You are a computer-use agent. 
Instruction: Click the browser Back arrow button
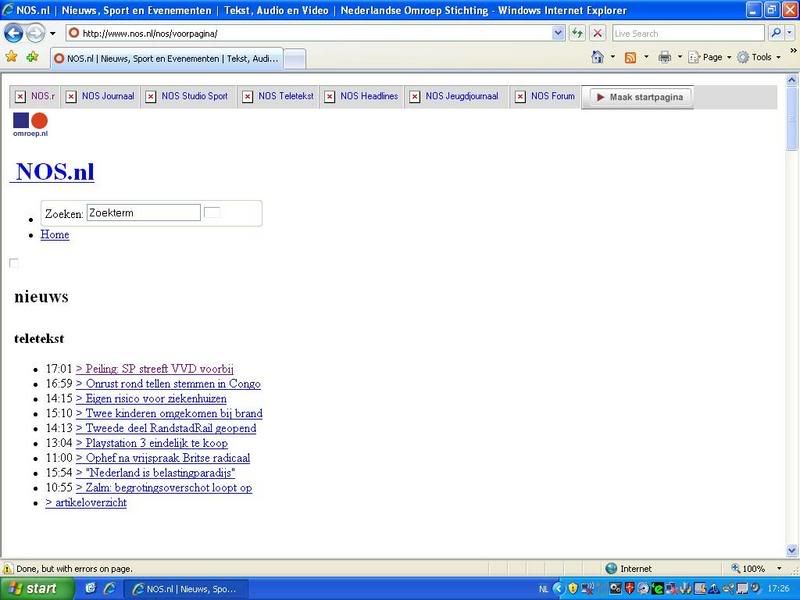click(15, 33)
